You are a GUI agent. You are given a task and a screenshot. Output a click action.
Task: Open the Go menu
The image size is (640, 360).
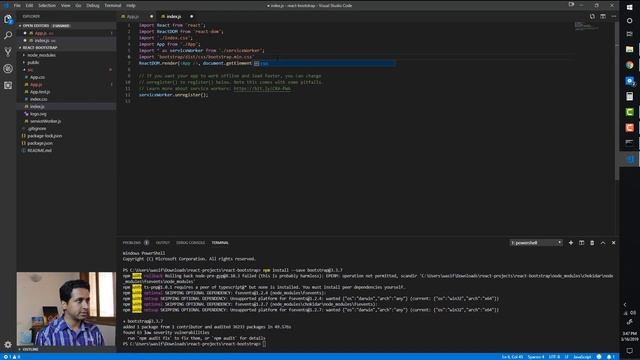(x=78, y=6)
